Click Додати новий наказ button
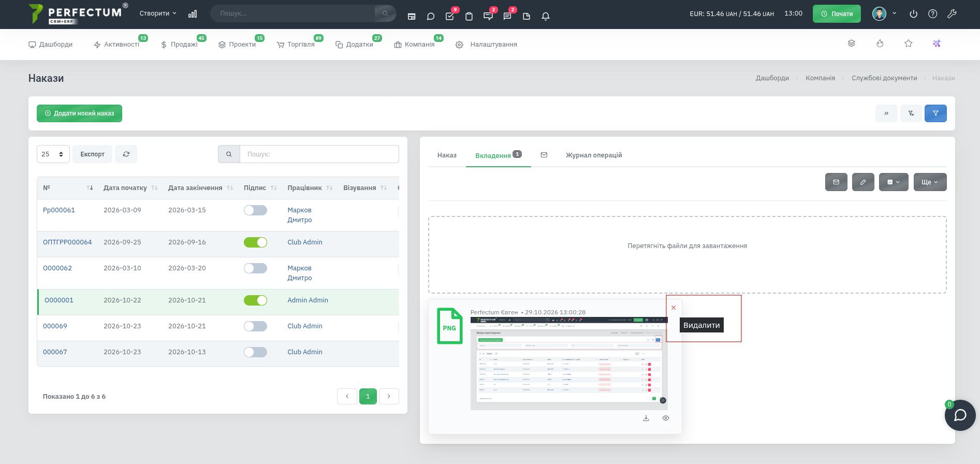This screenshot has width=980, height=464. pos(79,113)
